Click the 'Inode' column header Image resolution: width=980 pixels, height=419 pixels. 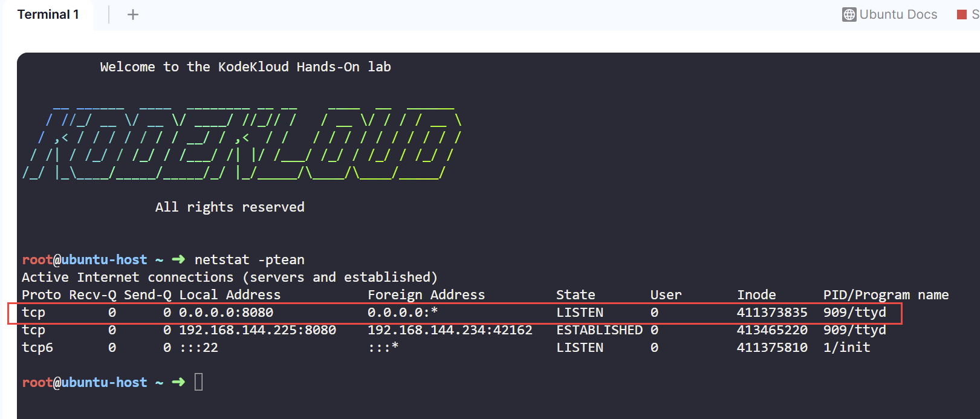(756, 294)
